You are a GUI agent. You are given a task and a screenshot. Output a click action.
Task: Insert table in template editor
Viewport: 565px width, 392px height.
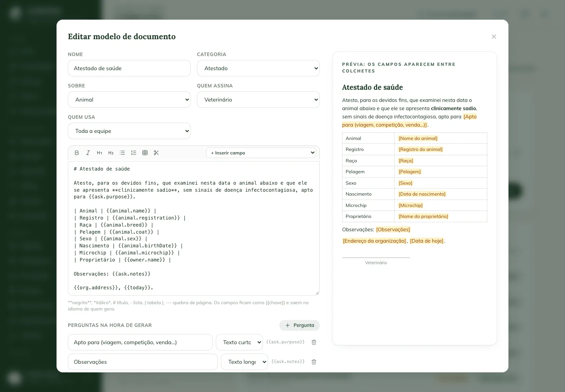click(145, 153)
